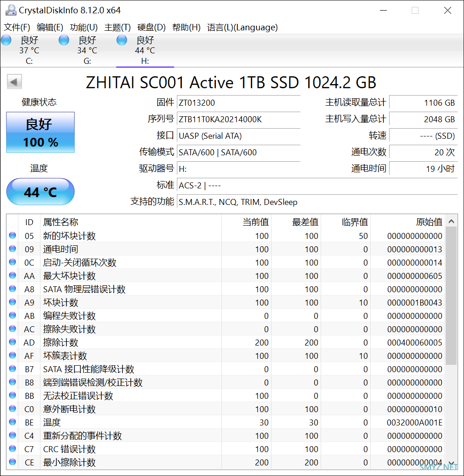Open the 帮助(H) menu

(x=187, y=27)
